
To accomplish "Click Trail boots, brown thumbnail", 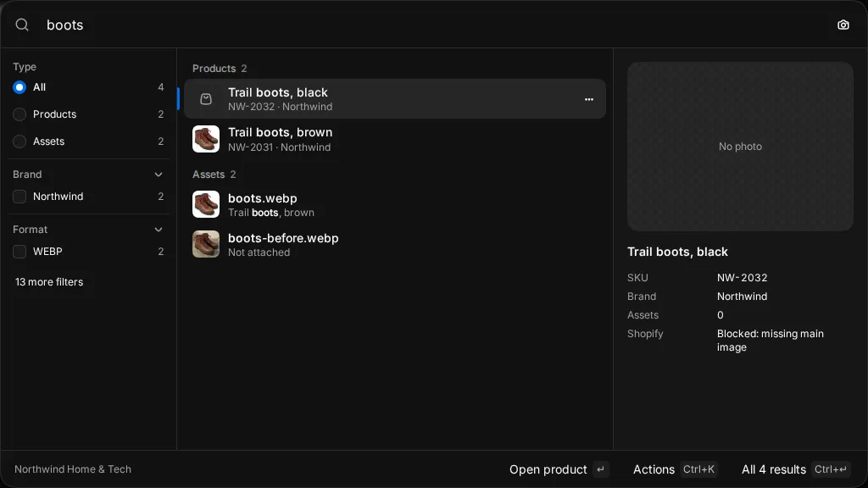I will point(206,139).
